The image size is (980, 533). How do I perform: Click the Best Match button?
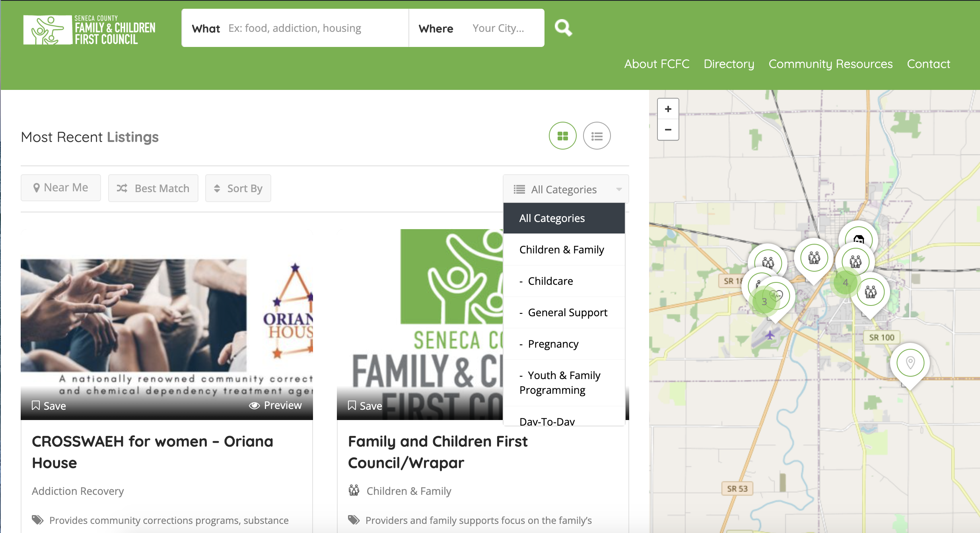pyautogui.click(x=153, y=189)
